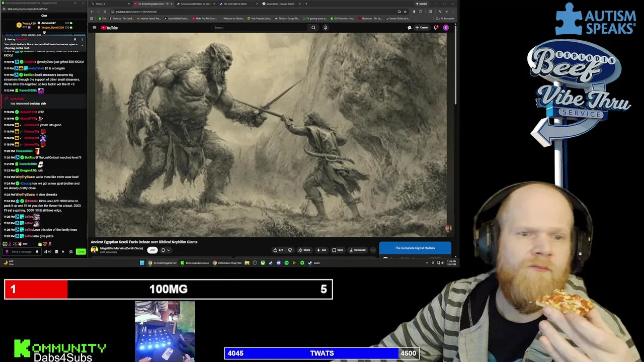Click the video player artwork
The image size is (644, 362).
click(x=271, y=134)
